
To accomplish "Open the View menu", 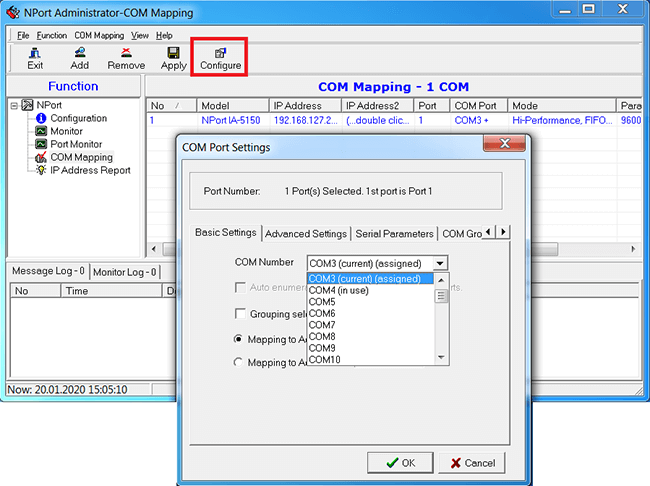I will (x=140, y=36).
